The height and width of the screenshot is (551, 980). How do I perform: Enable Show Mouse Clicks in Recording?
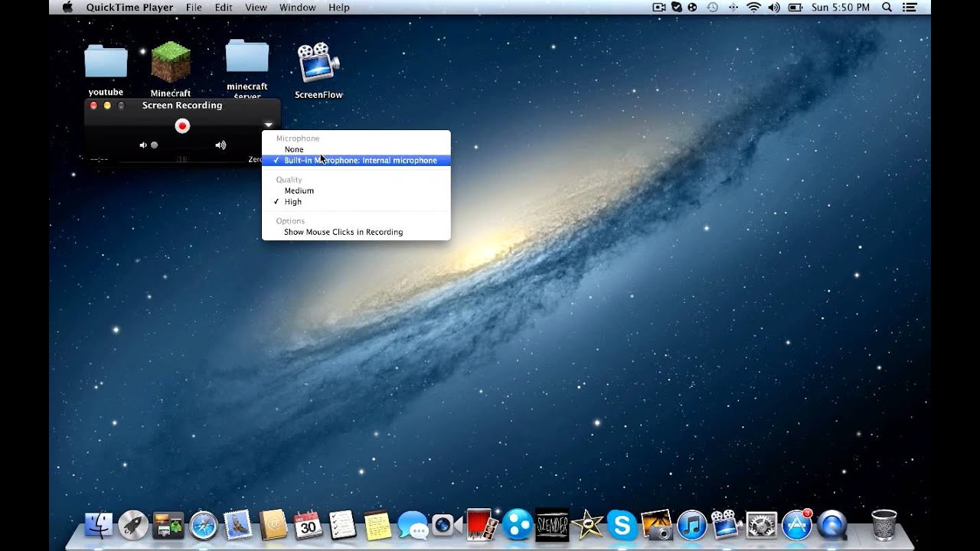coord(356,232)
